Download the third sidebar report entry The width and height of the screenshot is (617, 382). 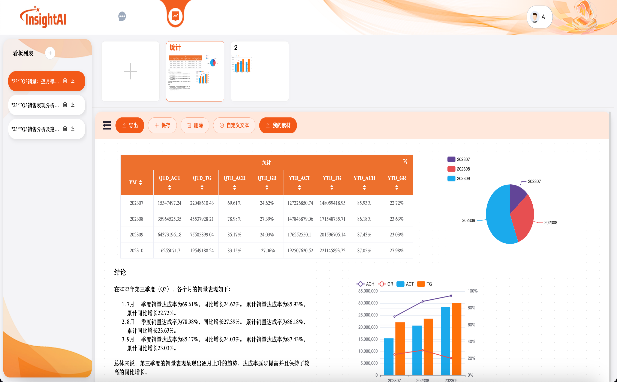(73, 129)
